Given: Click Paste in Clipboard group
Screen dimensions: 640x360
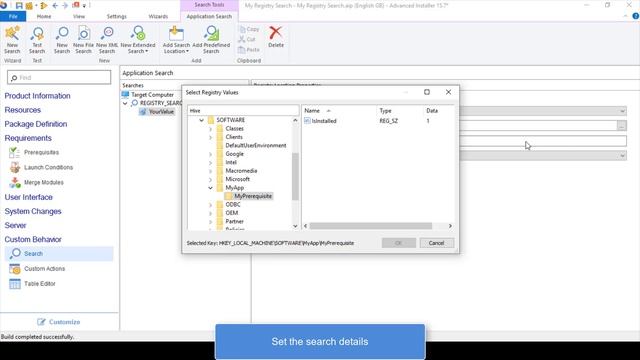Looking at the screenshot, I should [249, 49].
